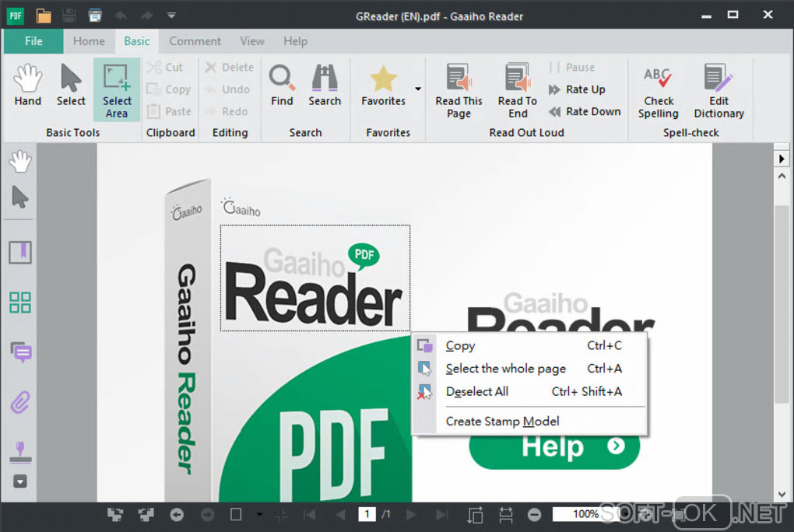The height and width of the screenshot is (532, 794).
Task: Open the Attachments paperclip panel
Action: point(20,403)
